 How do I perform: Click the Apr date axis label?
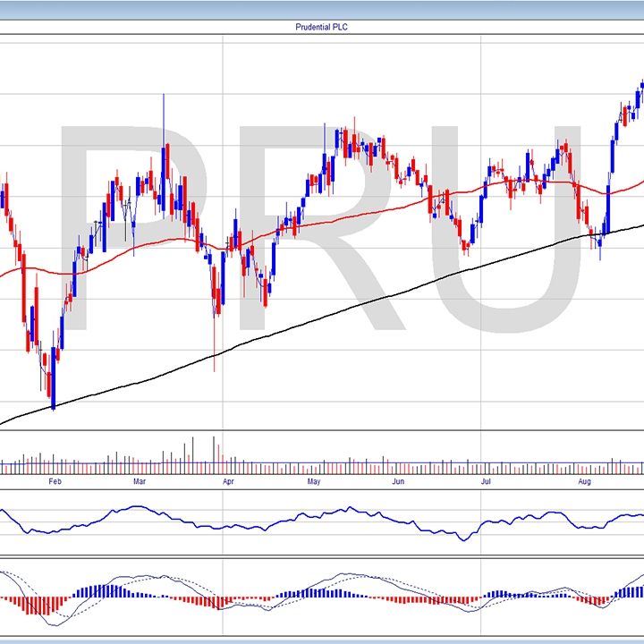pos(228,482)
